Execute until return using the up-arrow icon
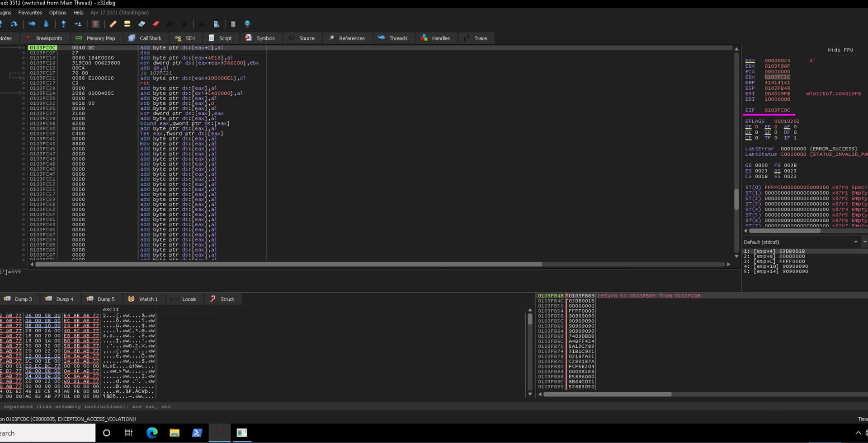The height and width of the screenshot is (443, 868). 63,24
